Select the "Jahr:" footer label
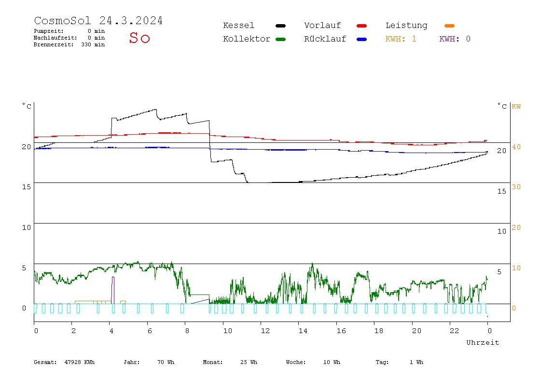Viewport: 554px width, 392px height. pos(131,362)
